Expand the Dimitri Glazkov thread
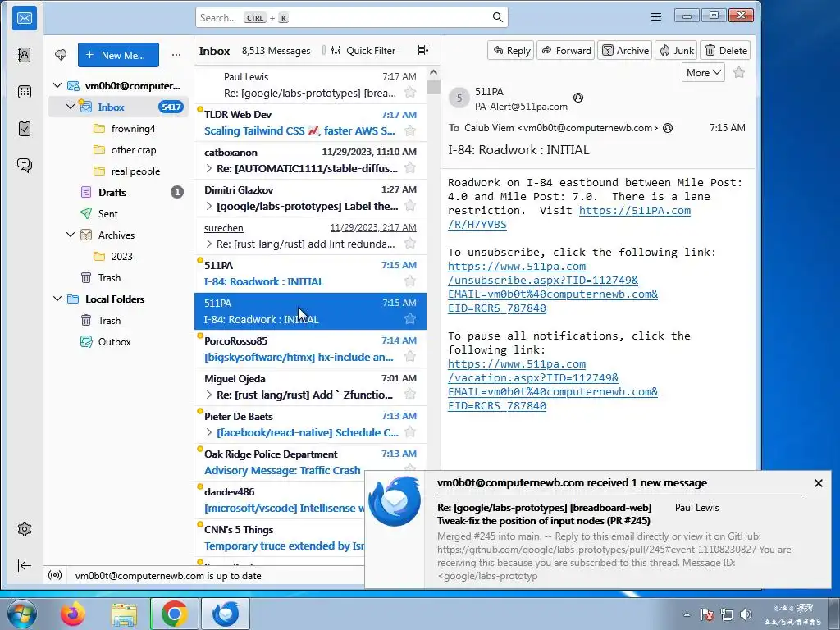This screenshot has height=630, width=840. click(209, 206)
